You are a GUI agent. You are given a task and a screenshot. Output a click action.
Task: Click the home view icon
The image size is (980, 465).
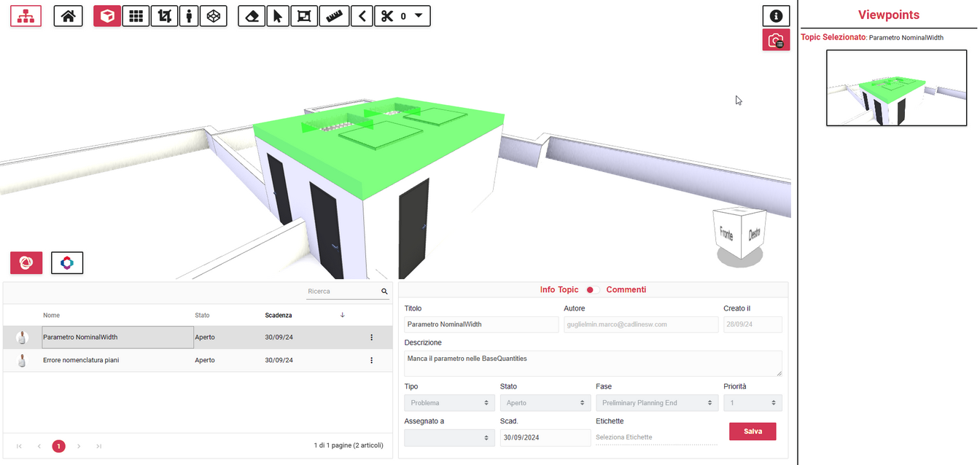68,16
